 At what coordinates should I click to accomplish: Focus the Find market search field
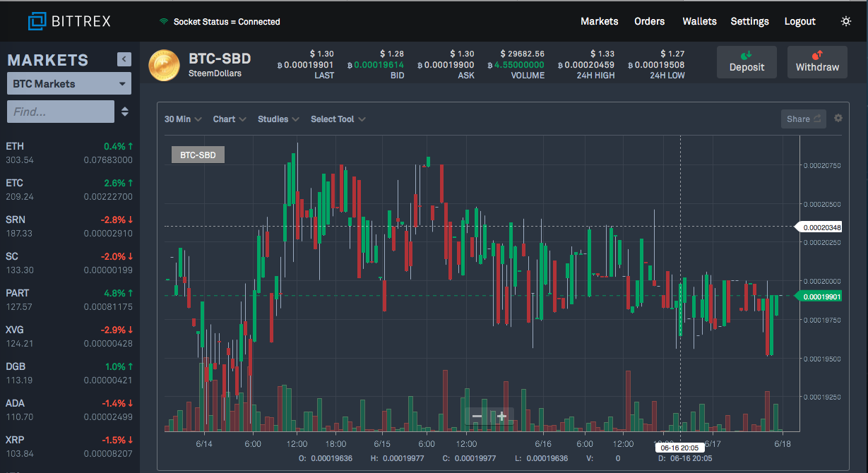click(x=61, y=112)
